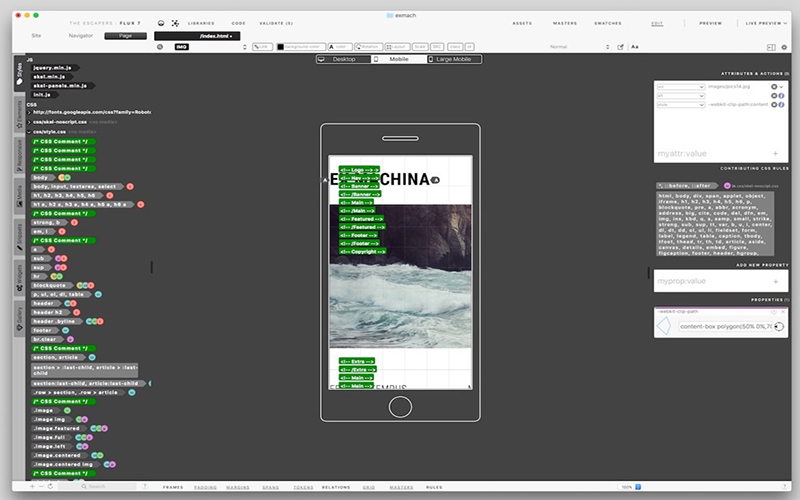
Task: Click the text color A field
Action: pyautogui.click(x=339, y=47)
